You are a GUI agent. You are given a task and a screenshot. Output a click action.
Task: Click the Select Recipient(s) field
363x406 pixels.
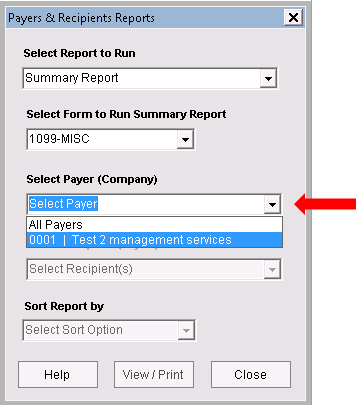154,269
